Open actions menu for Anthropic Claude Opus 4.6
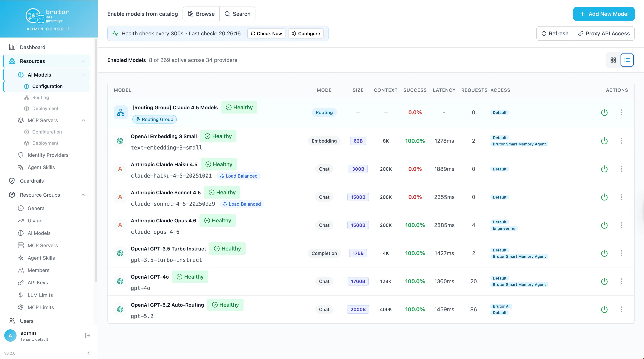 tap(621, 225)
